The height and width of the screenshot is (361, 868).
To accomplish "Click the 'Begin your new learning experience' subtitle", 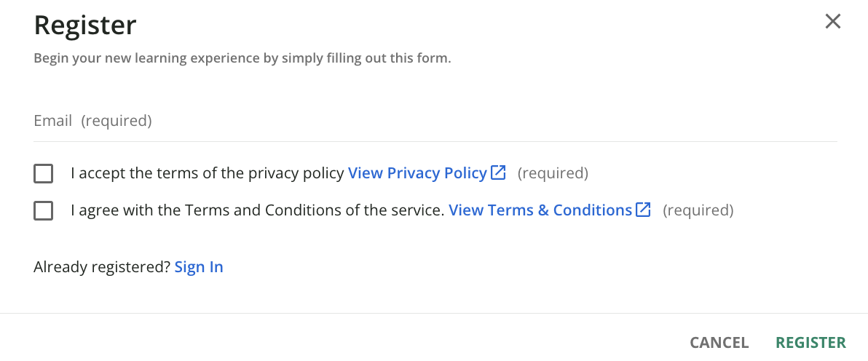I will (x=242, y=58).
